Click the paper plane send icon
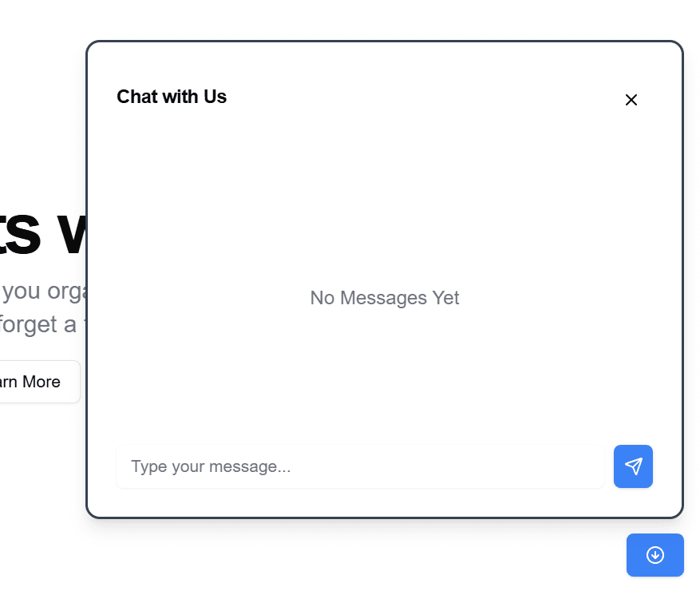The image size is (700, 591). coord(633,466)
